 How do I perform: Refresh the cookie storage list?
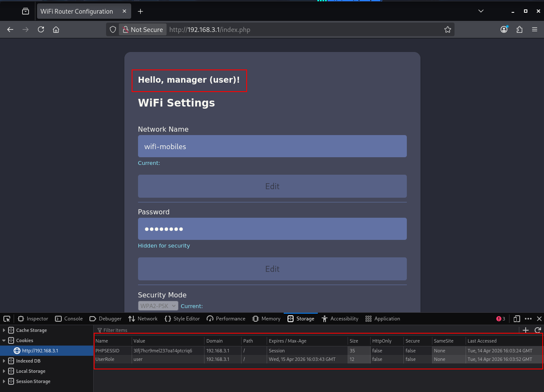pos(538,330)
